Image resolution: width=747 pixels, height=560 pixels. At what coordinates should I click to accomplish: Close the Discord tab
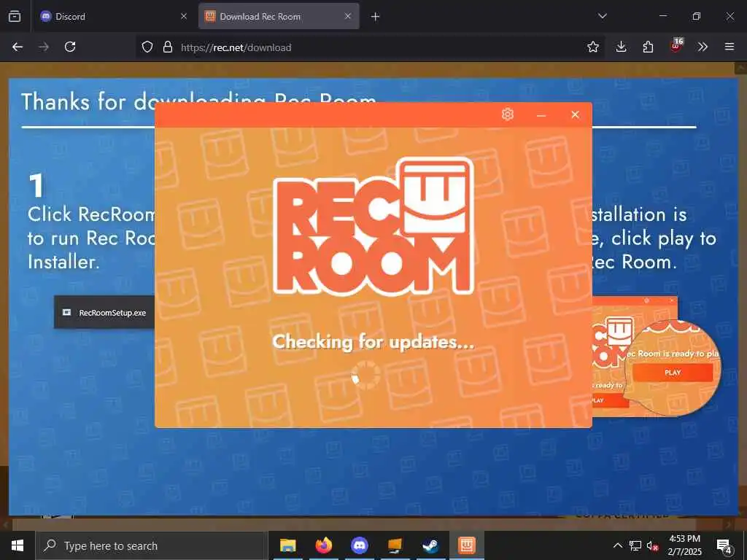point(184,16)
